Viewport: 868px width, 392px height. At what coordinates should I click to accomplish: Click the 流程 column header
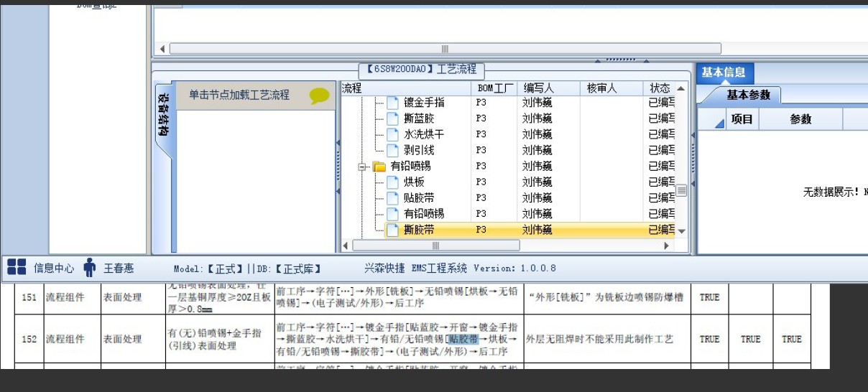[x=405, y=88]
